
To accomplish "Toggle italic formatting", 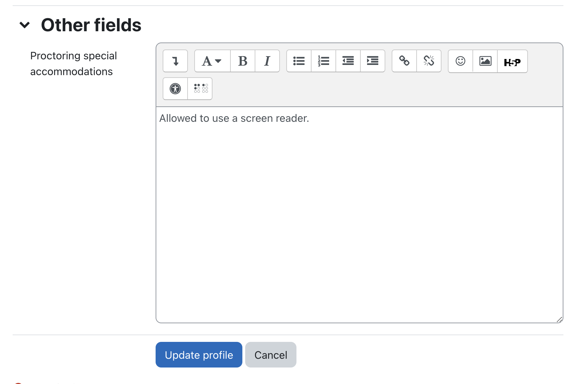I will [x=267, y=61].
